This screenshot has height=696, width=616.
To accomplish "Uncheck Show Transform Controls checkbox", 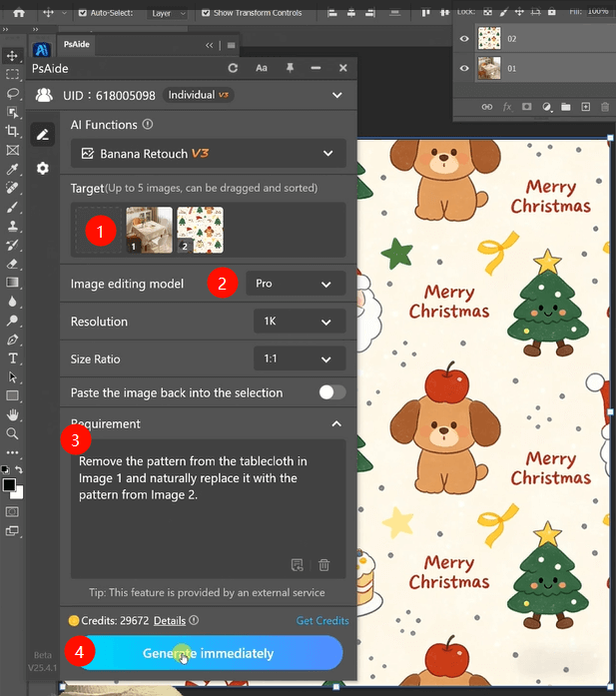I will click(206, 14).
